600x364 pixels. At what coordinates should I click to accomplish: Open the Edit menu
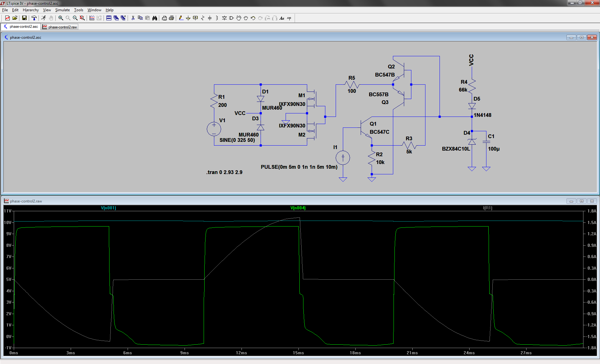(15, 10)
